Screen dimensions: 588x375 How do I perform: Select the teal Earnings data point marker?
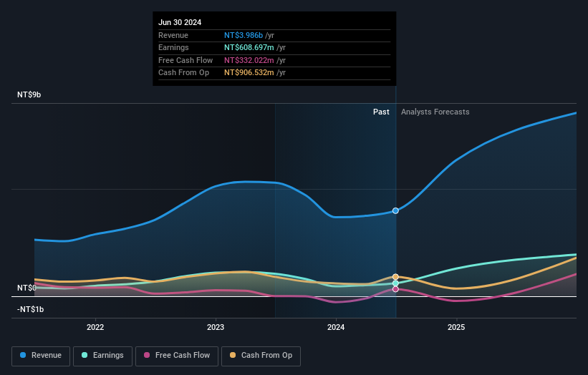395,283
